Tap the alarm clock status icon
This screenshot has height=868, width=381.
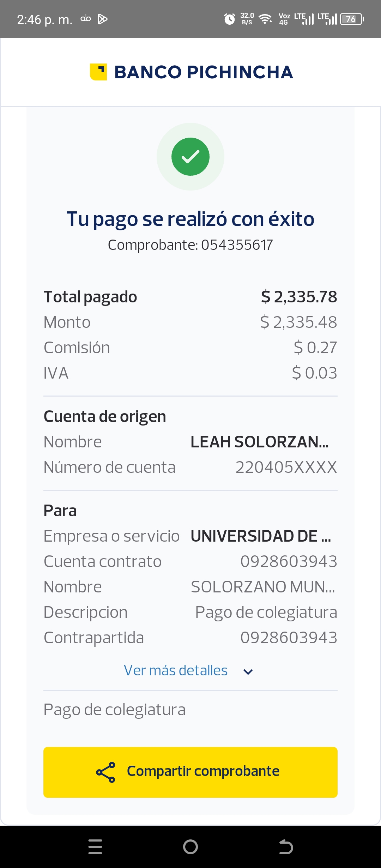[x=230, y=19]
